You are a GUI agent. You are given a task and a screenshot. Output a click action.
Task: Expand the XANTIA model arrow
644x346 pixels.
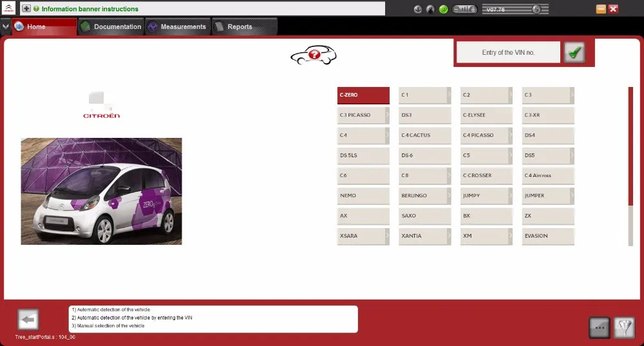click(x=449, y=236)
